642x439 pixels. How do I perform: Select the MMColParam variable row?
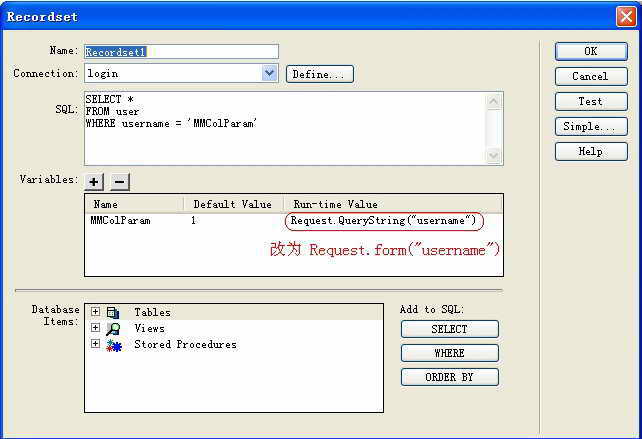click(x=120, y=220)
